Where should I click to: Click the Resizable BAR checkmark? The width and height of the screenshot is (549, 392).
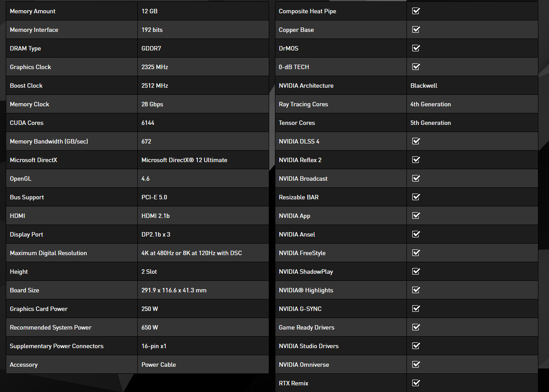click(416, 197)
